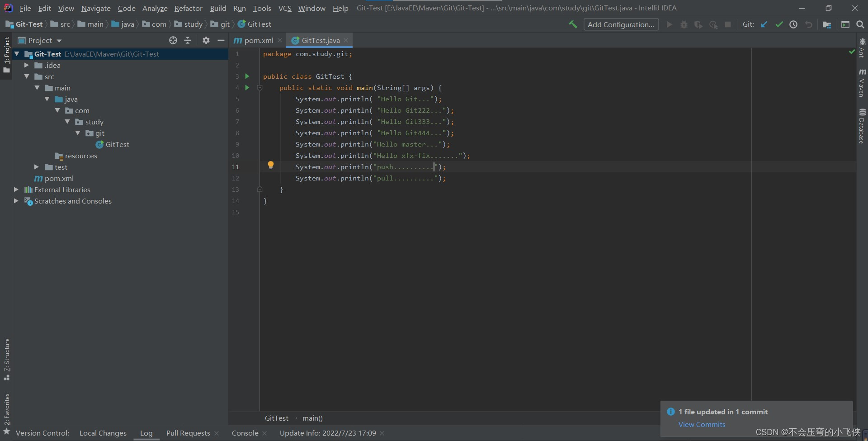Screen dimensions: 868x441
Task: Click the Git Update Project blue arrow
Action: [764, 24]
